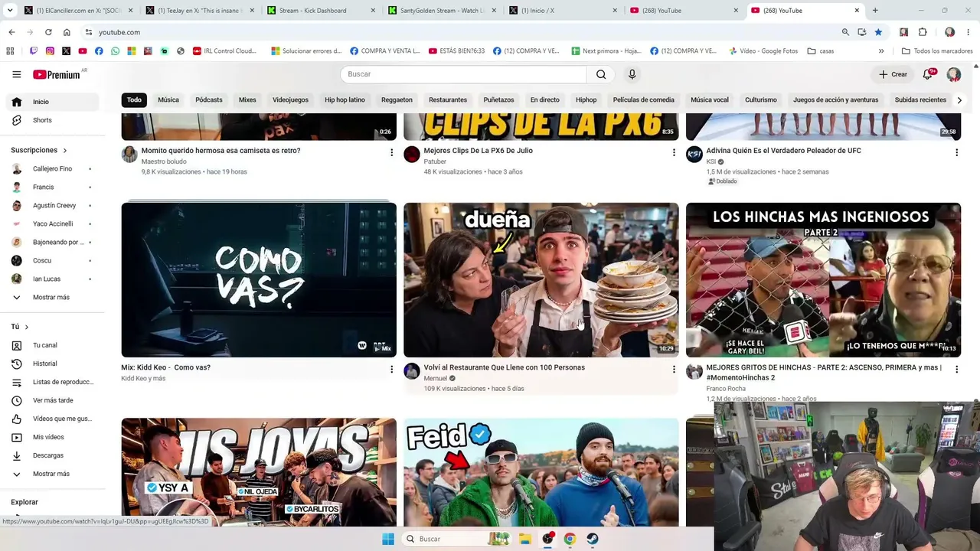
Task: Open the Windows Start menu
Action: coord(388,539)
